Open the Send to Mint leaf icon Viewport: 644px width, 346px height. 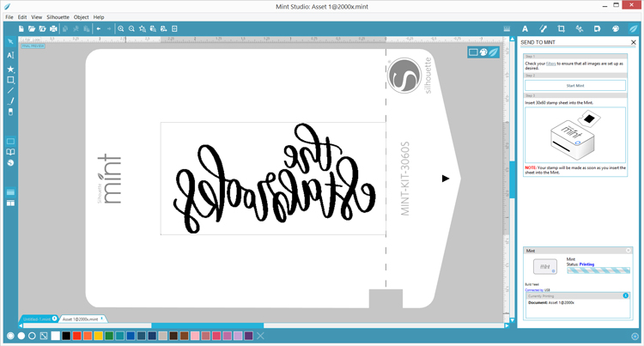(x=634, y=28)
